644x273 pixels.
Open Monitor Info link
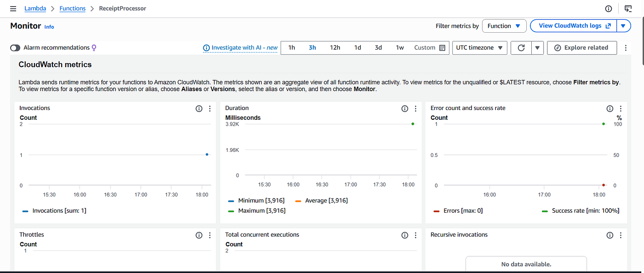49,27
